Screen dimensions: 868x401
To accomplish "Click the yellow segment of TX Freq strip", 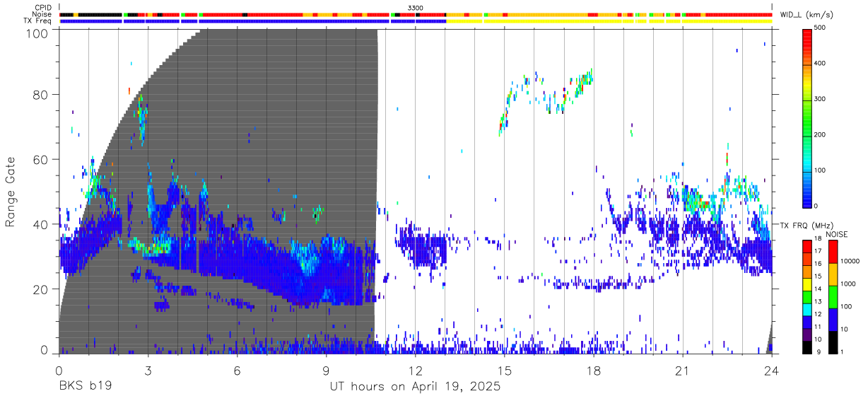I will click(608, 21).
